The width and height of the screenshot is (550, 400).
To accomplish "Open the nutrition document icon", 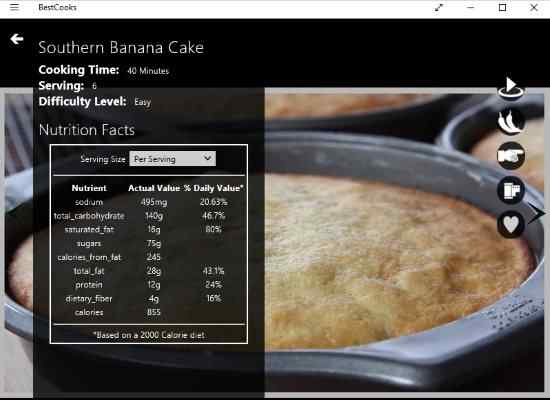I will click(x=511, y=190).
